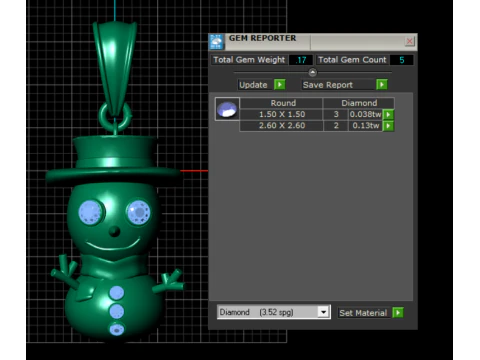Select the round gem thumbnail icon
Viewport: 480px width, 360px height.
227,109
